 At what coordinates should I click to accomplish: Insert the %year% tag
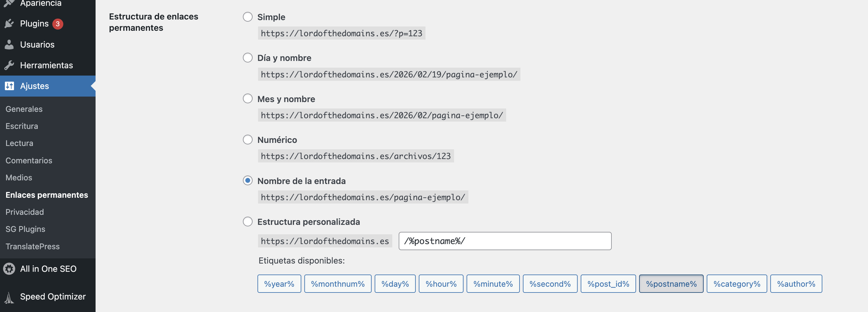click(279, 284)
